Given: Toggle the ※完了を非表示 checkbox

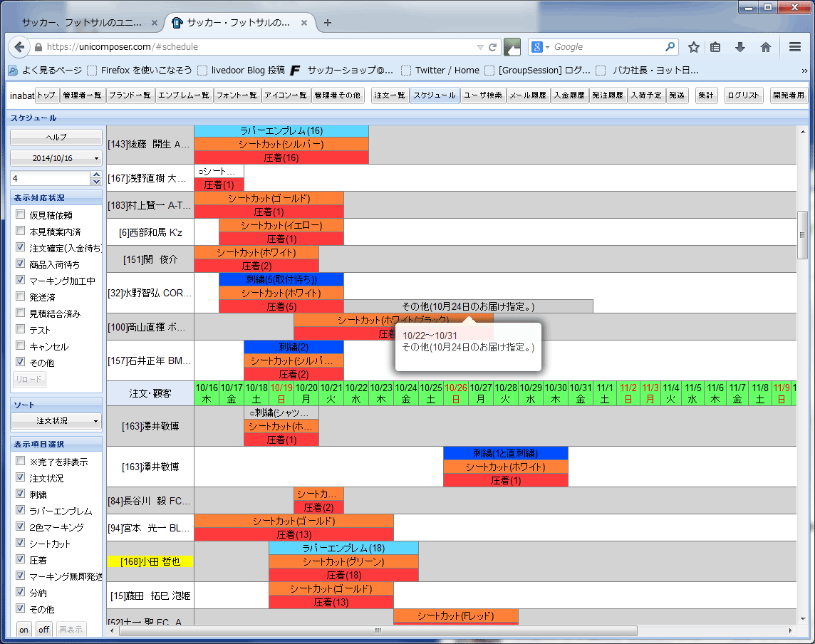Looking at the screenshot, I should 21,462.
